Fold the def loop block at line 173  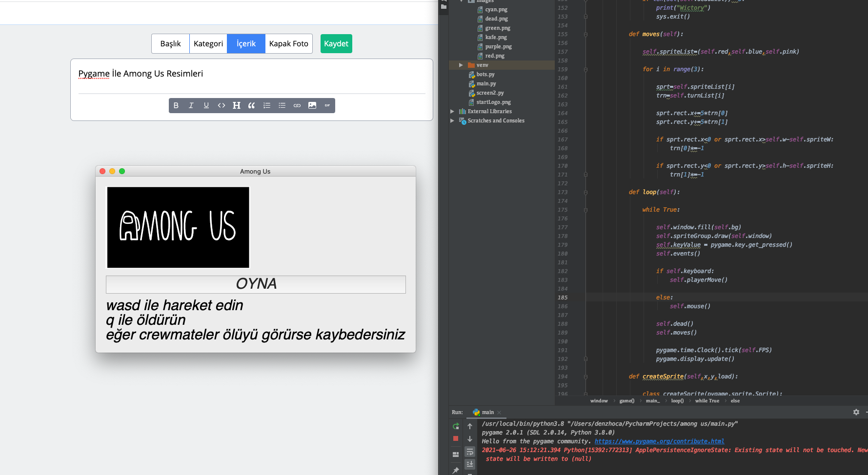(x=585, y=192)
